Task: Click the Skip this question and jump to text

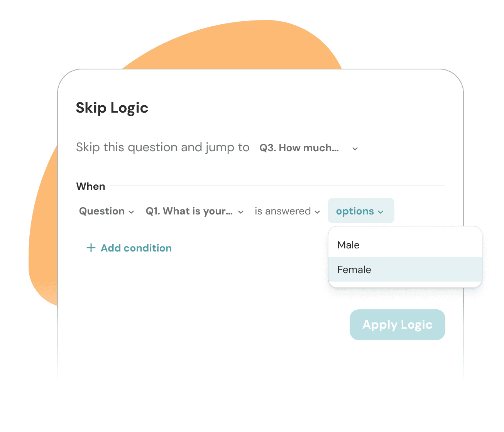Action: pos(162,147)
